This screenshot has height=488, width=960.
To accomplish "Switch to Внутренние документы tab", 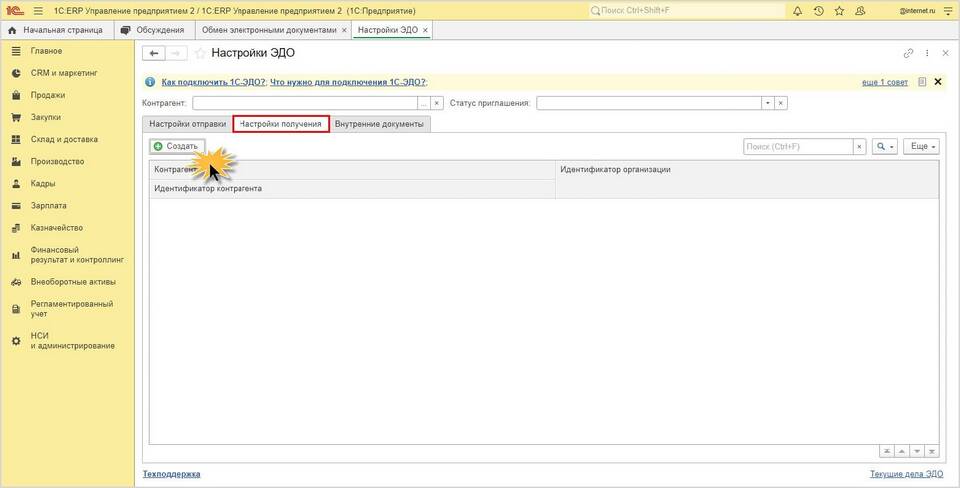I will click(379, 124).
